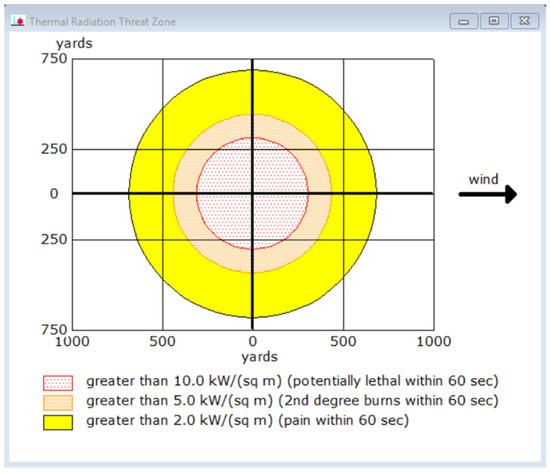Close the Thermal Radiation Threat Zone window
This screenshot has width=550, height=473.
(x=524, y=21)
